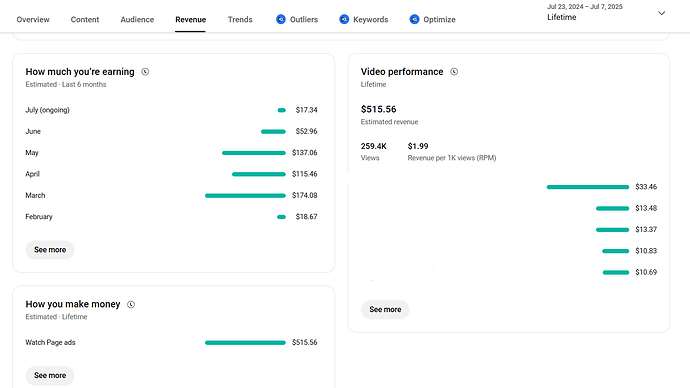
Task: Click info icon beside Video performance
Action: coord(454,72)
